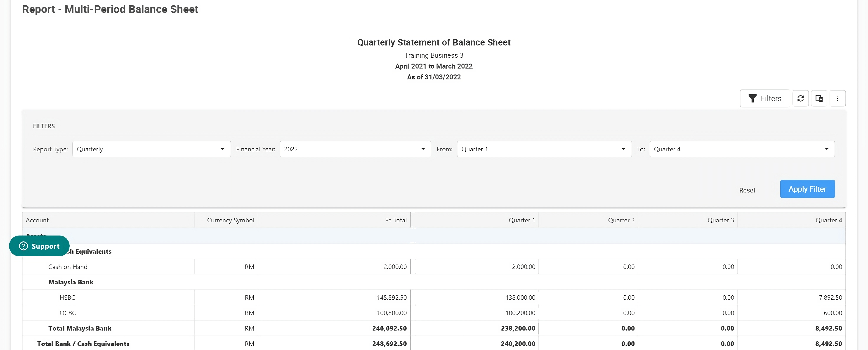Image resolution: width=868 pixels, height=350 pixels.
Task: Click the FY Total column header
Action: (x=334, y=220)
